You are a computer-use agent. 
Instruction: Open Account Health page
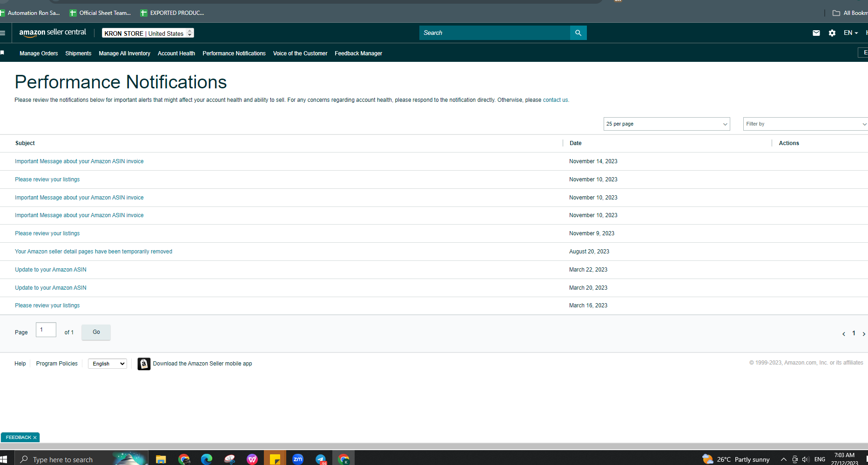[176, 53]
